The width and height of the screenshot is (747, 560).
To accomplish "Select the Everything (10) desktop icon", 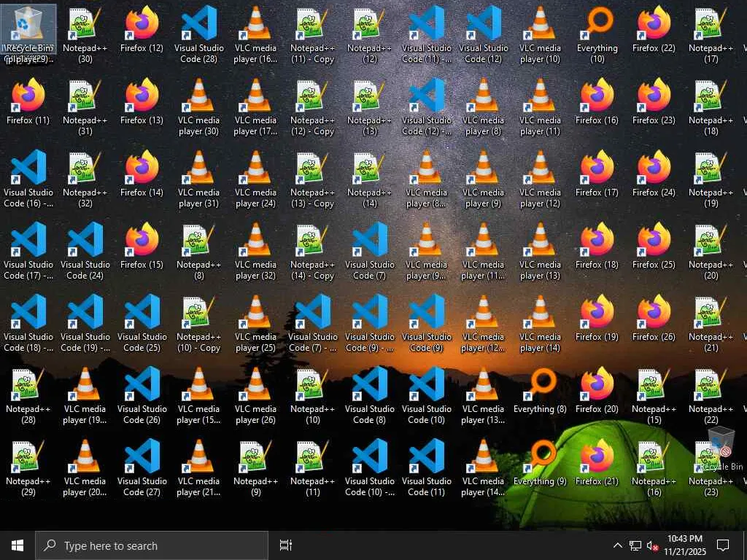I will (x=597, y=35).
